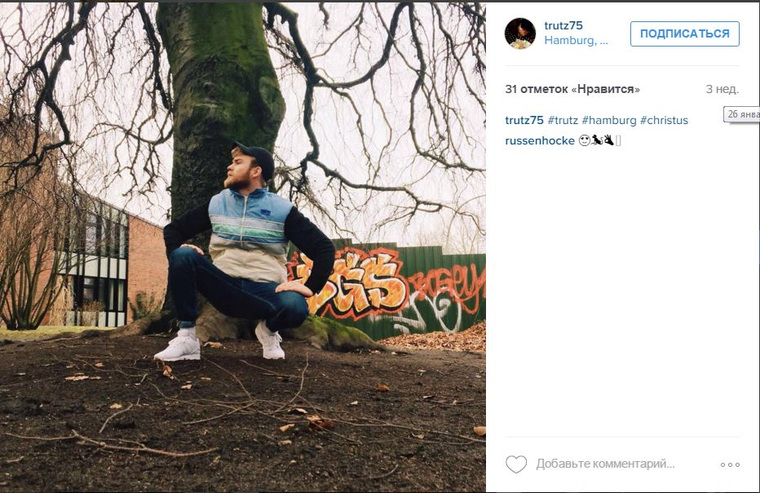Open trutz75's round profile avatar

pos(520,33)
